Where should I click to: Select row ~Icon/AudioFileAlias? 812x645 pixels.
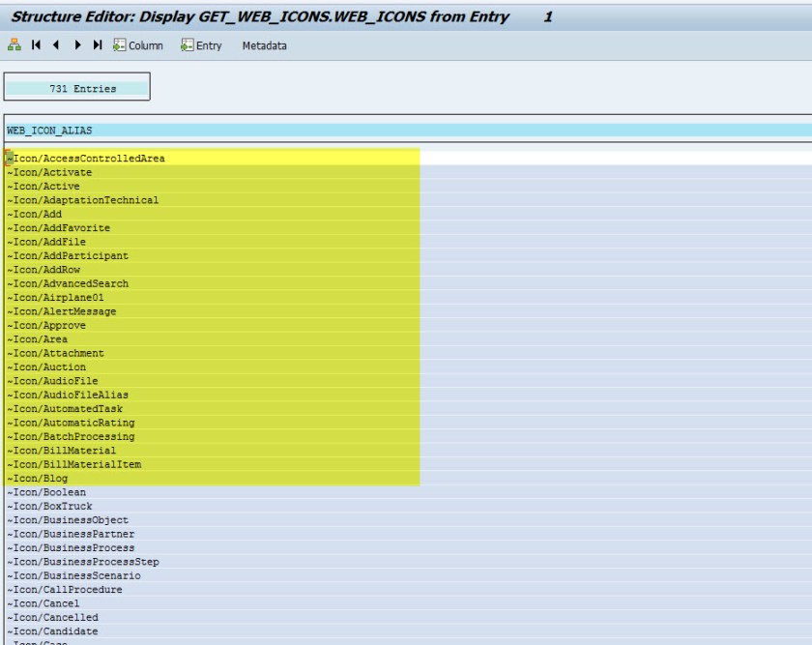point(408,396)
